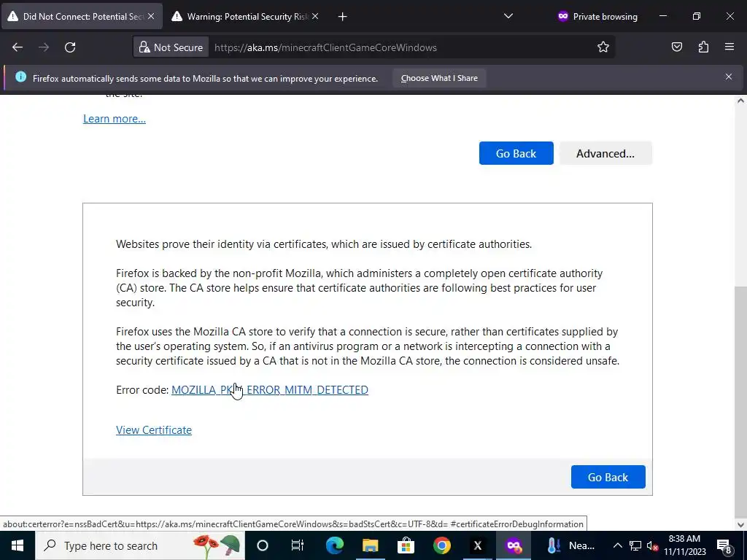This screenshot has height=560, width=747.
Task: Click the Go Back button in the details panel
Action: tap(608, 477)
